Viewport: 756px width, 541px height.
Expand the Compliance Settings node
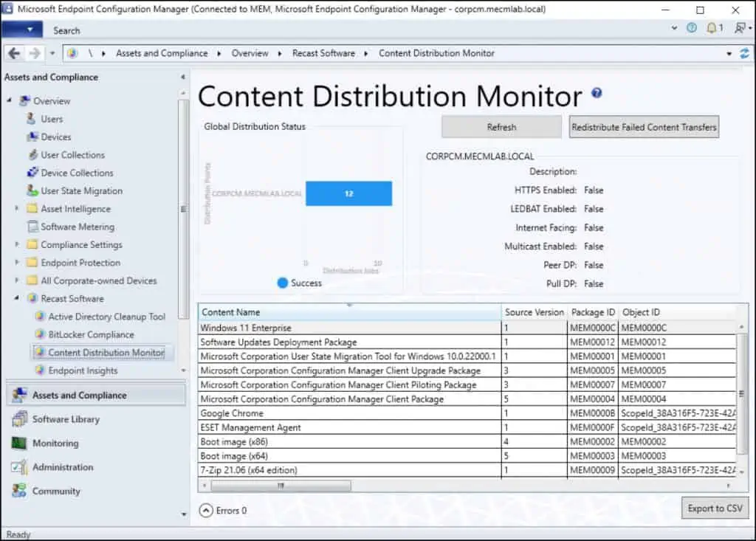click(x=17, y=244)
